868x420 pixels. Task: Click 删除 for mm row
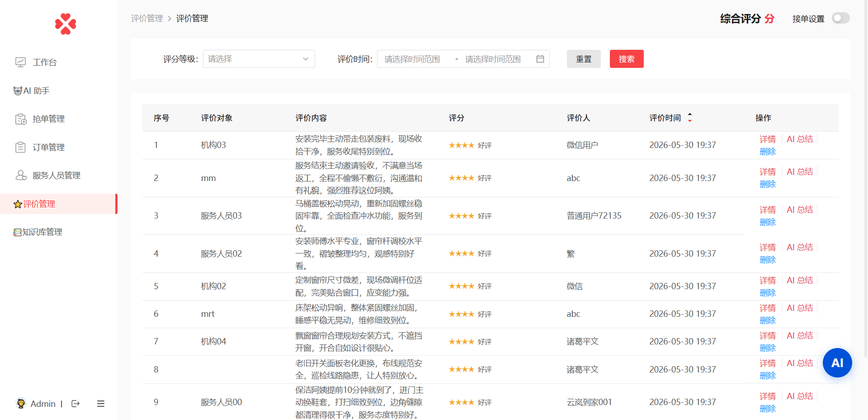pyautogui.click(x=768, y=184)
